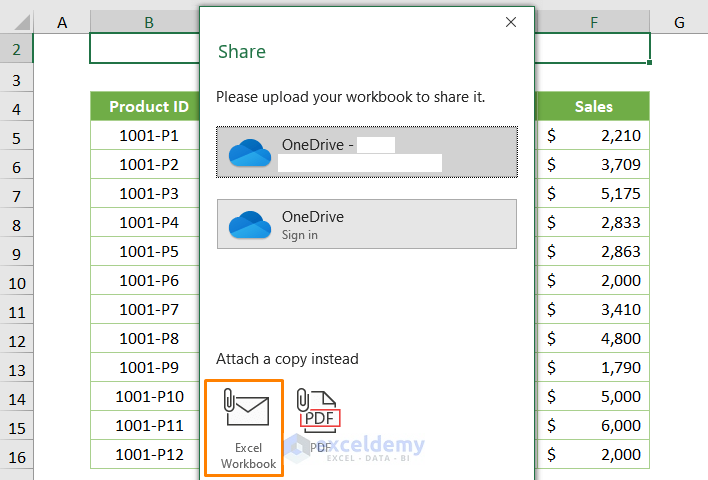The height and width of the screenshot is (480, 708).
Task: Select row 4 header
Action: pos(17,108)
